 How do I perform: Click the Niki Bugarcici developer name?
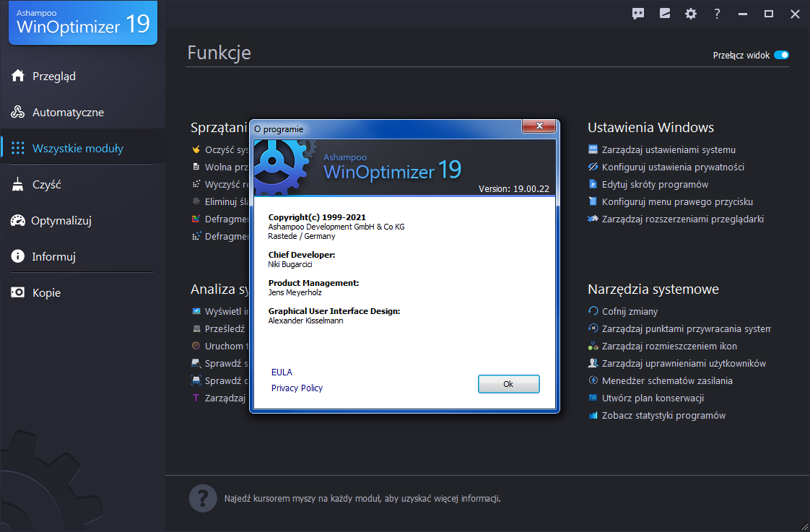point(290,264)
